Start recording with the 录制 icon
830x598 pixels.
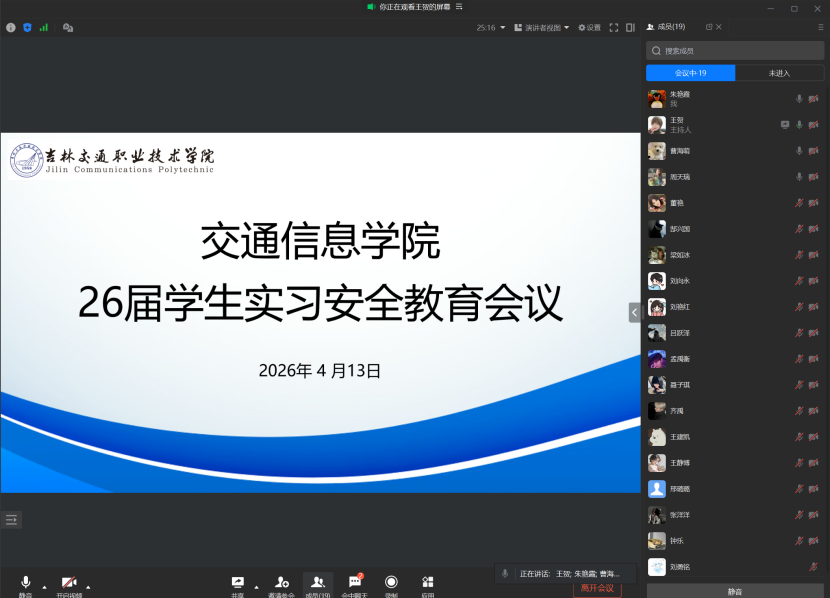(391, 582)
